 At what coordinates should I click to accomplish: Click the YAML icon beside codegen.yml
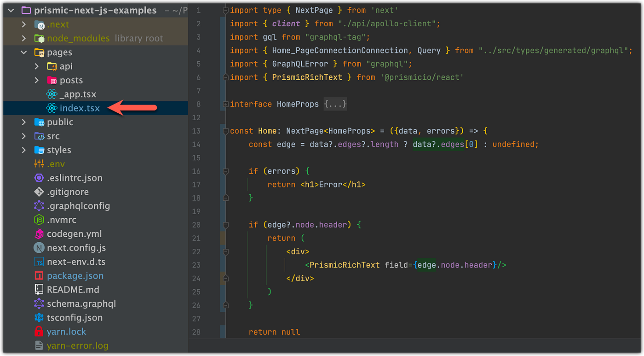[38, 234]
